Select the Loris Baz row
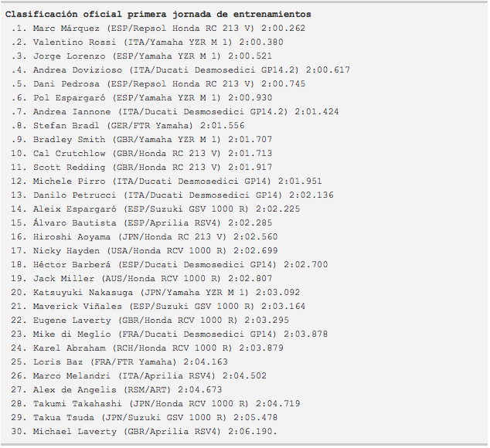The width and height of the screenshot is (490, 448). pos(119,361)
